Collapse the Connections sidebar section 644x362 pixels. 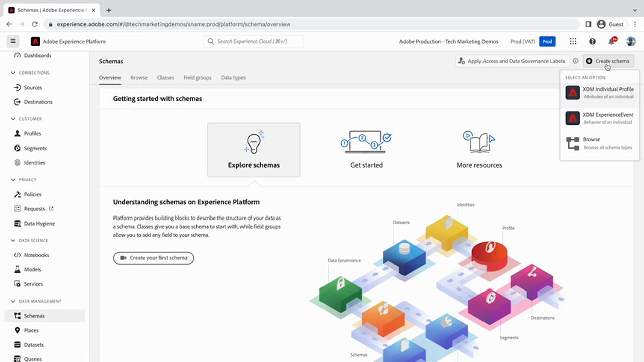click(13, 73)
